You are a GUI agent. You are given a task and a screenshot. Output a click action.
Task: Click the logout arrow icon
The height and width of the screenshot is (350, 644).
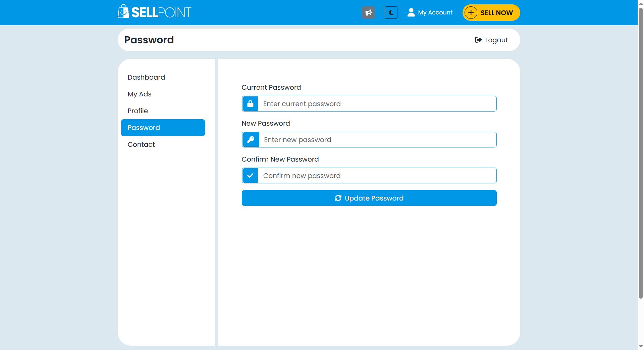click(478, 40)
